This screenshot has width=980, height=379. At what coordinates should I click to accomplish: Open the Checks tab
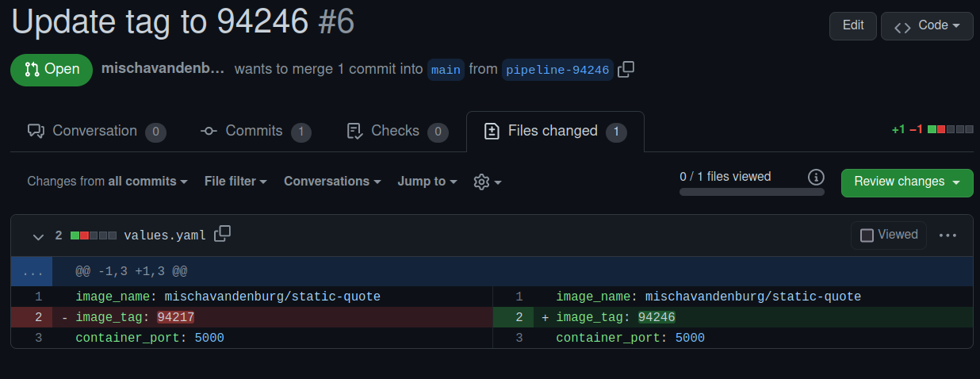[x=396, y=132]
